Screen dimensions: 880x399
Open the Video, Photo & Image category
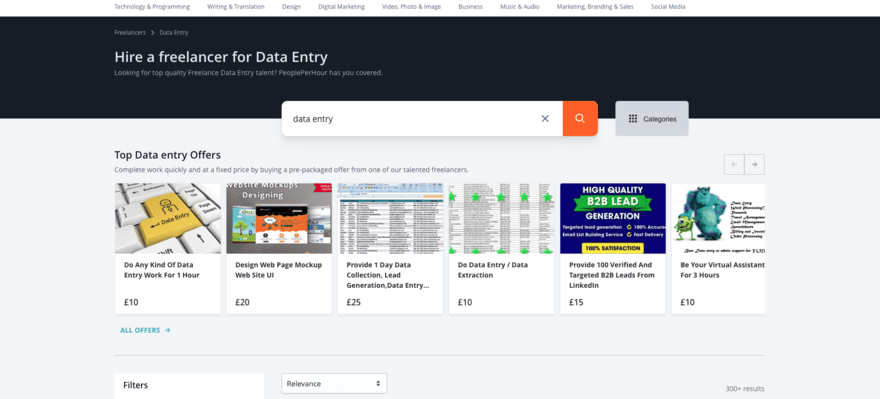tap(411, 7)
